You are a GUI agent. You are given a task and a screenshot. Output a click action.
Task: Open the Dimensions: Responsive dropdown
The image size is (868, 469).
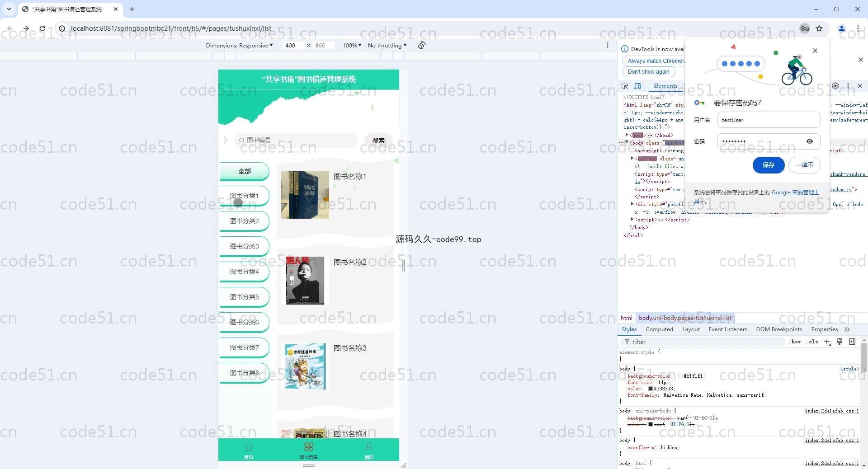click(x=239, y=45)
